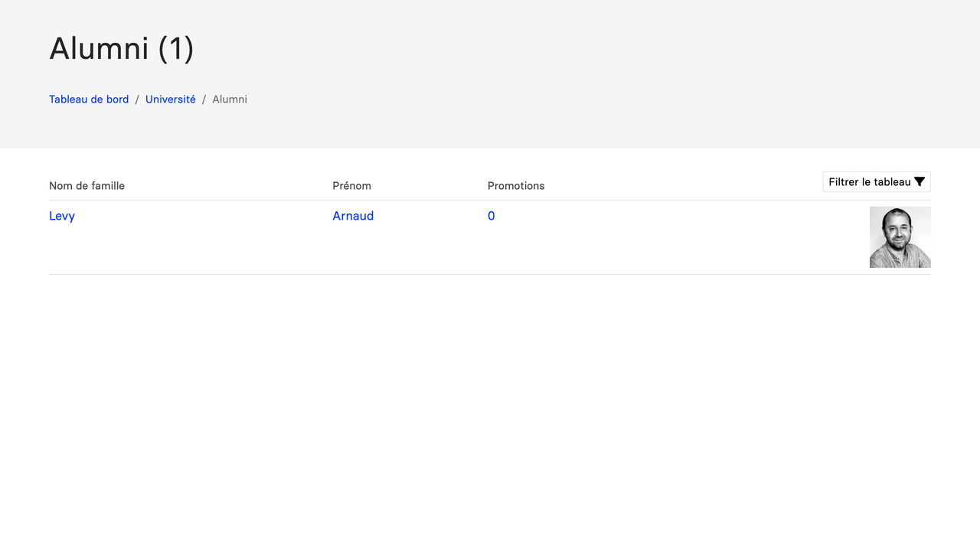Image resolution: width=980 pixels, height=551 pixels.
Task: Click the Prénom column header
Action: tap(351, 186)
